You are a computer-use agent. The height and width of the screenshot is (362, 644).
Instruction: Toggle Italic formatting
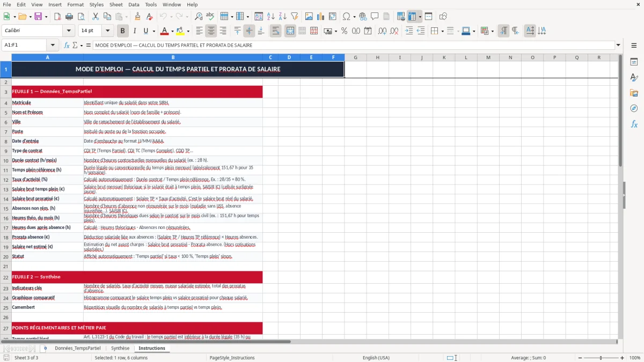[x=135, y=31]
